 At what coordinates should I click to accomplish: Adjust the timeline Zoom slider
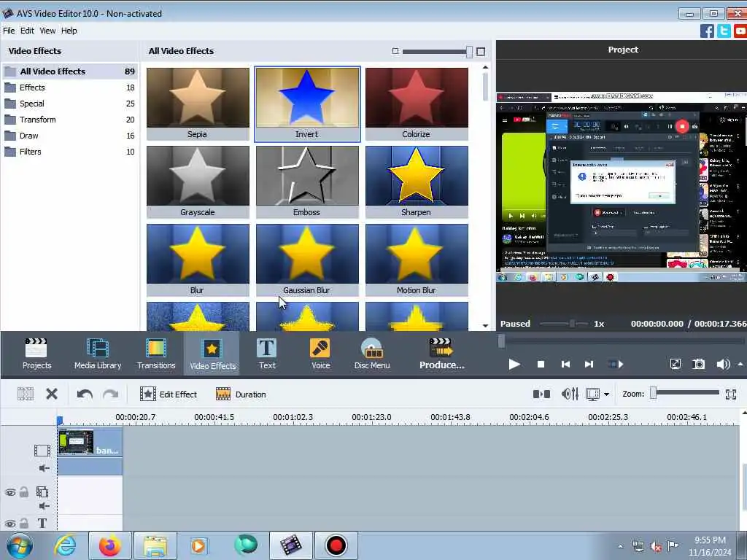654,393
